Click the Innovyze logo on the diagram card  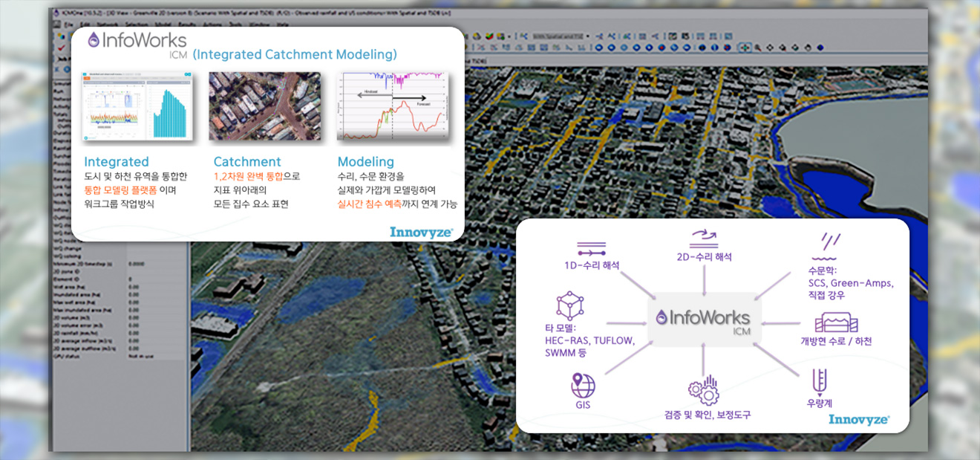click(859, 420)
